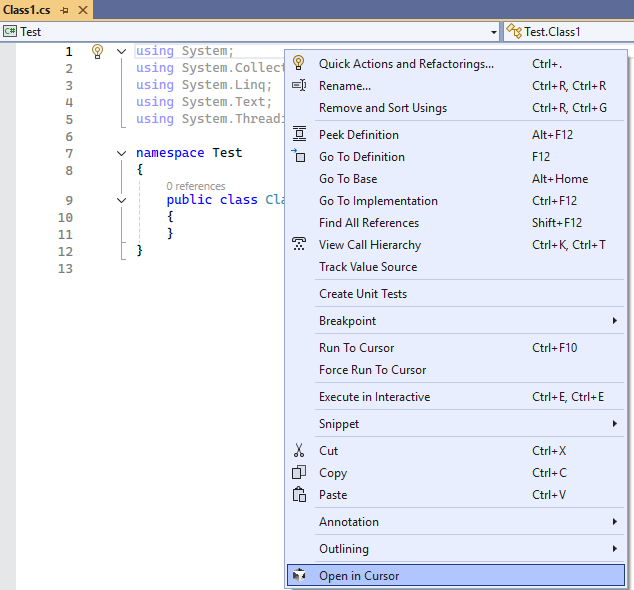Click the Paste clipboard icon
Image resolution: width=634 pixels, height=590 pixels.
click(299, 495)
